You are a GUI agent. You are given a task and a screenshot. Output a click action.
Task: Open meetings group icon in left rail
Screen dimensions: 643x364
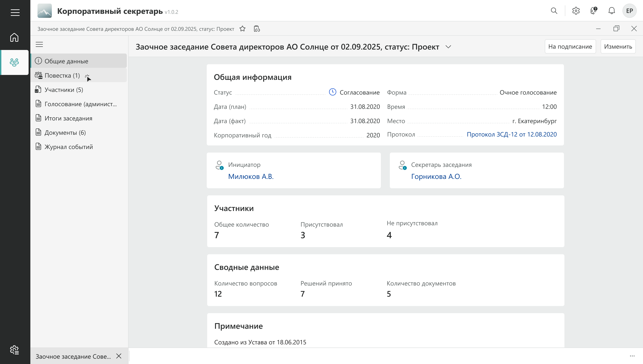(14, 62)
